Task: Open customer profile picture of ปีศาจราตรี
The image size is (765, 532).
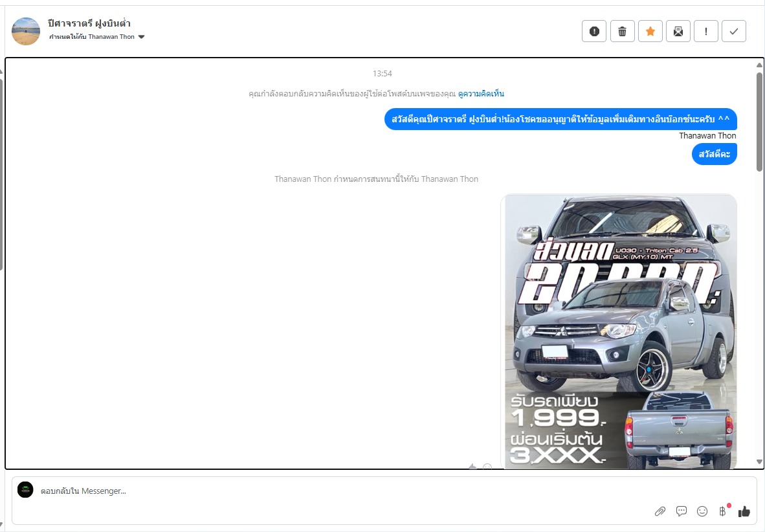Action: click(x=26, y=31)
